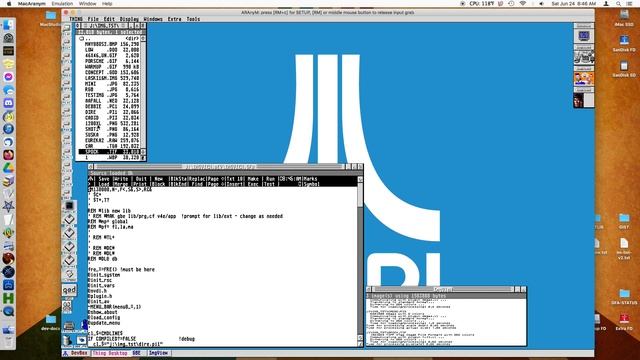
Task: Click Run in the editor toolbar
Action: (270, 179)
